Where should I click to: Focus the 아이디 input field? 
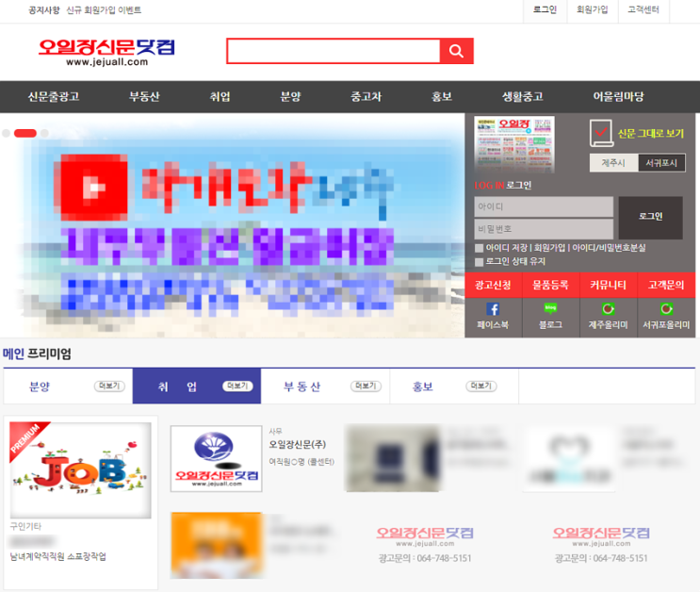pyautogui.click(x=544, y=206)
